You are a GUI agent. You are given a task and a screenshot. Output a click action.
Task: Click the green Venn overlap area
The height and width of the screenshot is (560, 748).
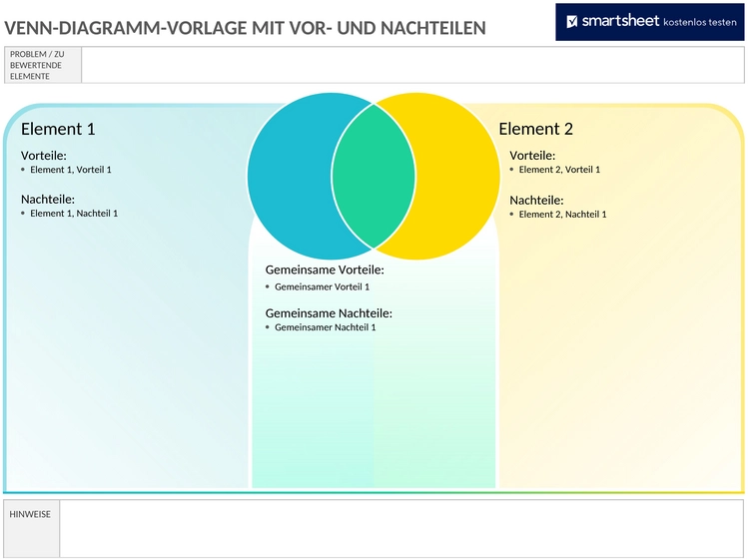coord(374,177)
